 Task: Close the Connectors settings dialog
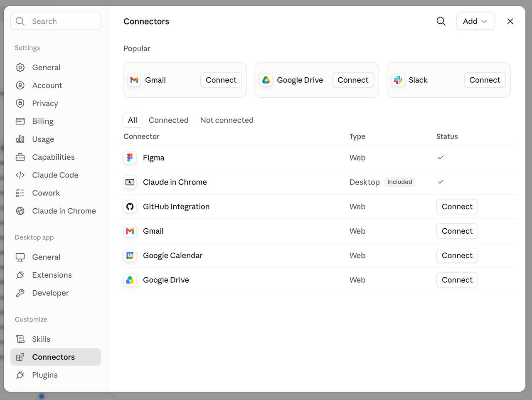pos(510,21)
